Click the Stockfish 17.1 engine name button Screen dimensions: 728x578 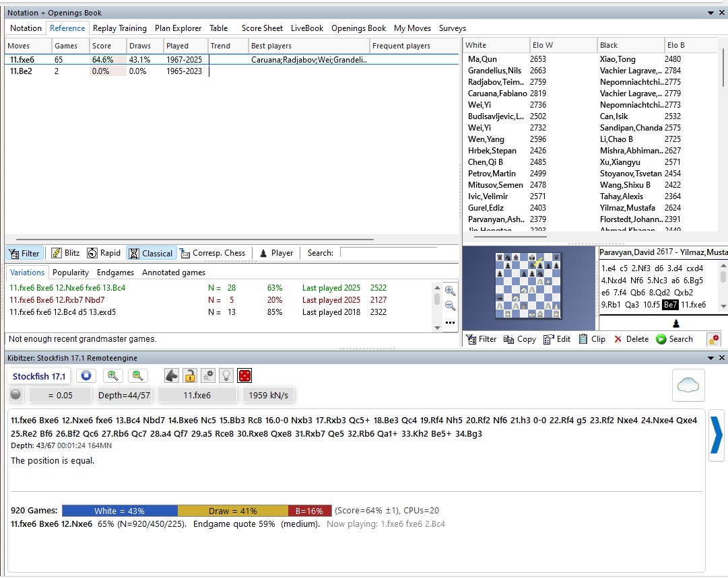39,376
